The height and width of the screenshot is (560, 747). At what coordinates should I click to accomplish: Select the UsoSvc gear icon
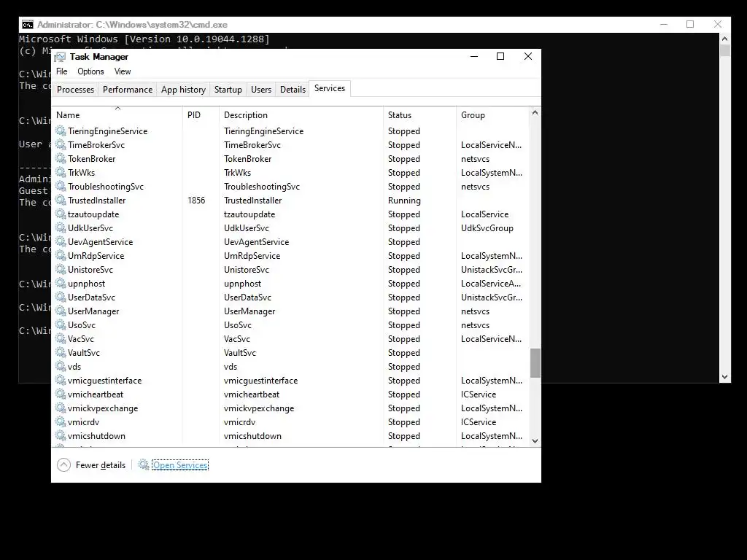(x=61, y=324)
